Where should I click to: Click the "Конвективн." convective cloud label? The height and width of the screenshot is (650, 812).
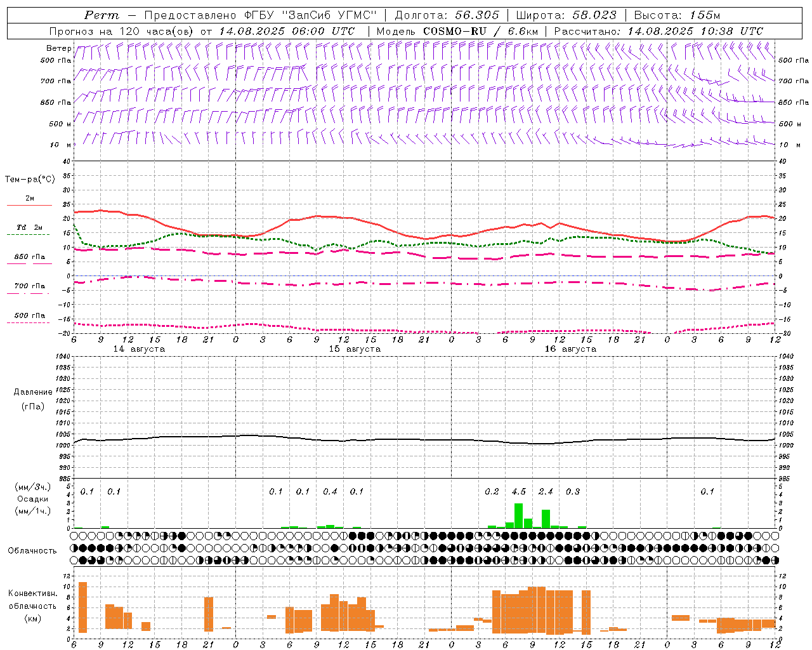[32, 594]
